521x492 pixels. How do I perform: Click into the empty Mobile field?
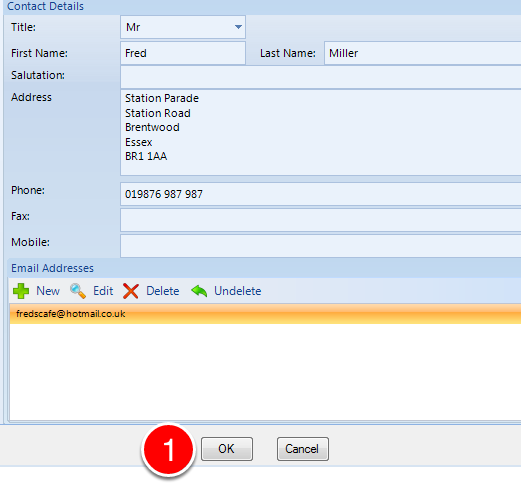320,246
